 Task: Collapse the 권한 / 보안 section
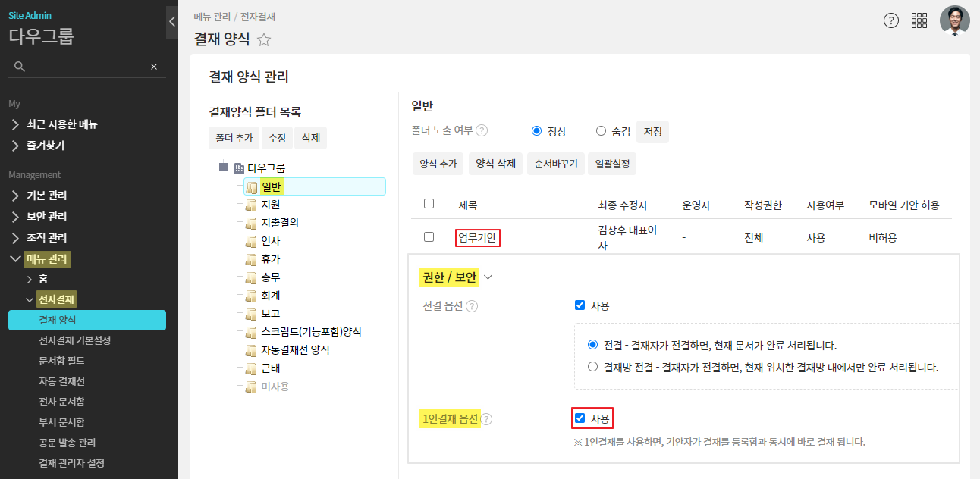[488, 277]
